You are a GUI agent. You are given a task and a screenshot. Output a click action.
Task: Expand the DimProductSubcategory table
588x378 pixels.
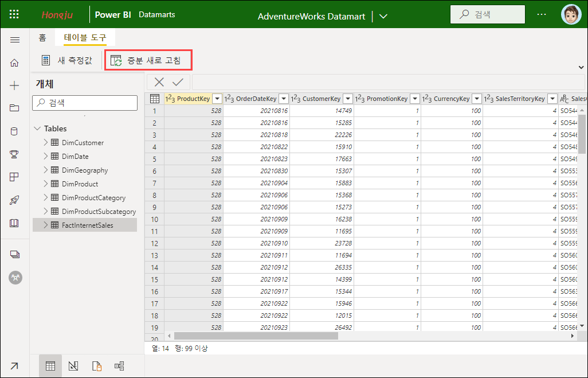[x=45, y=211]
